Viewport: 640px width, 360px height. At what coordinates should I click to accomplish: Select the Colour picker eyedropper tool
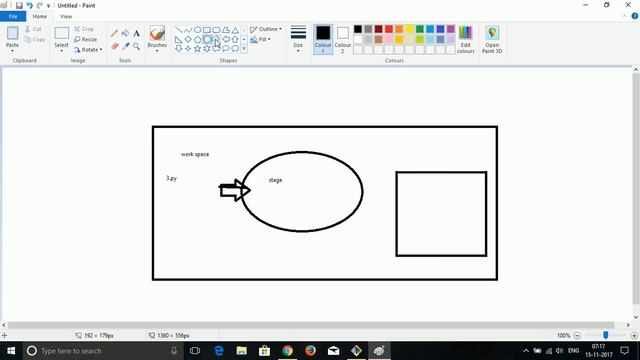tap(125, 46)
